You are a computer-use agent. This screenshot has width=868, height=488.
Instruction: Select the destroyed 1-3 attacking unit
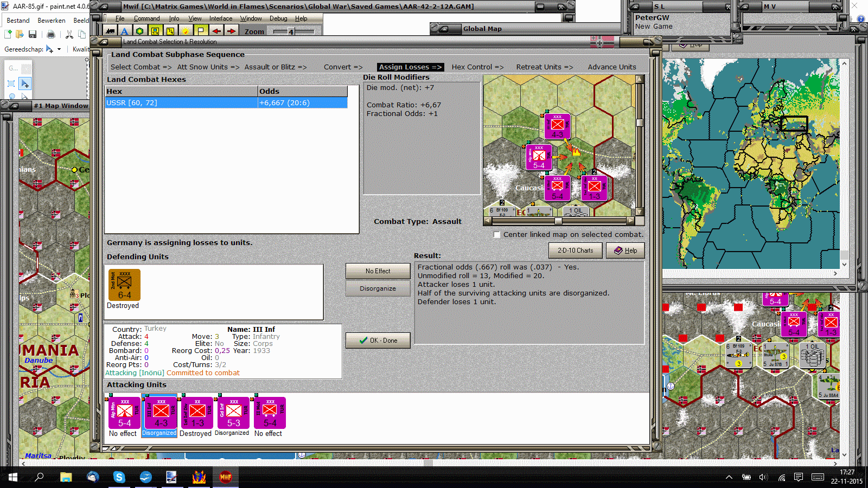pos(197,413)
